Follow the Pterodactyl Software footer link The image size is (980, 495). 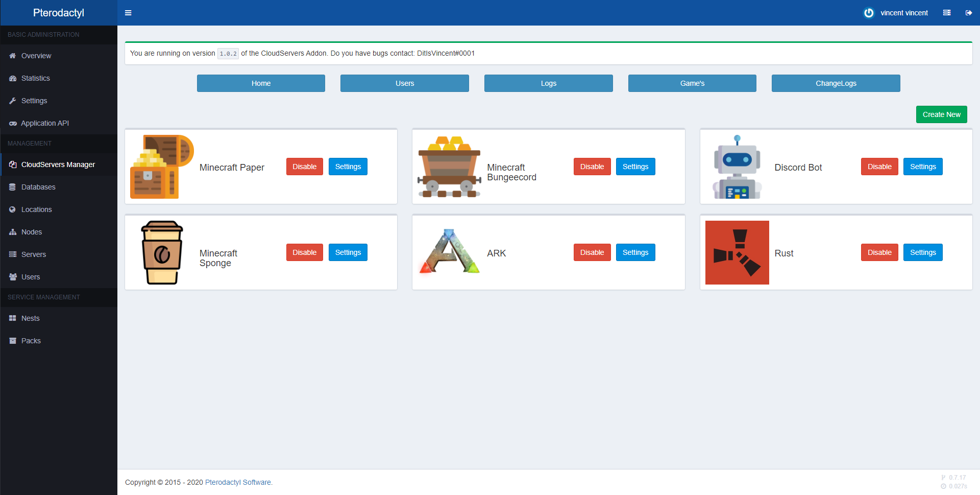pyautogui.click(x=238, y=482)
